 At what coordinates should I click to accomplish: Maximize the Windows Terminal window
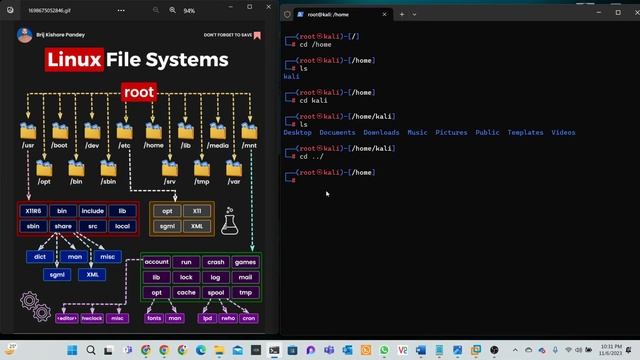(618, 13)
